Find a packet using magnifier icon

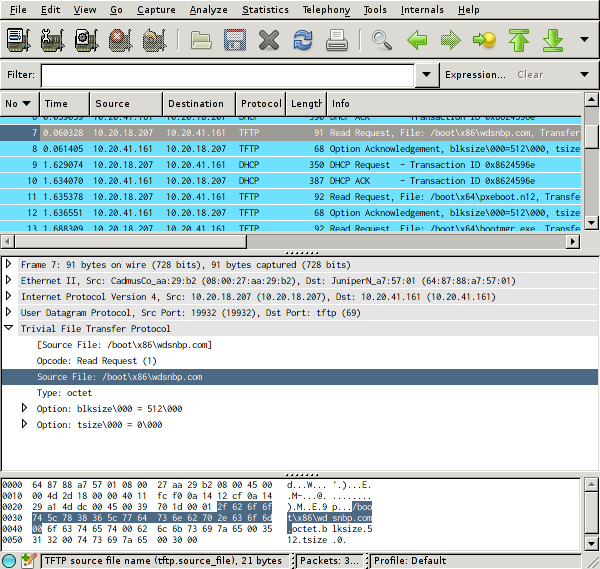[x=382, y=41]
